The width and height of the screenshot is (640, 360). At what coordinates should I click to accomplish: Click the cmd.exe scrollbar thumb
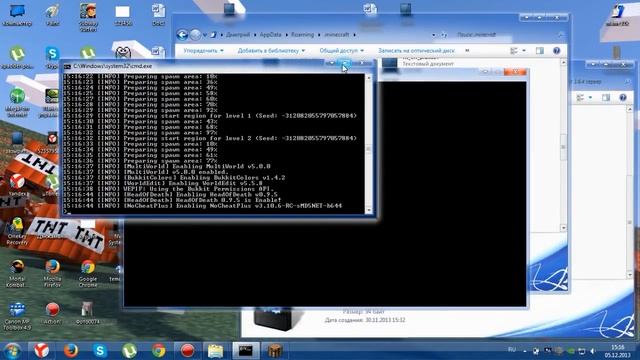(369, 149)
